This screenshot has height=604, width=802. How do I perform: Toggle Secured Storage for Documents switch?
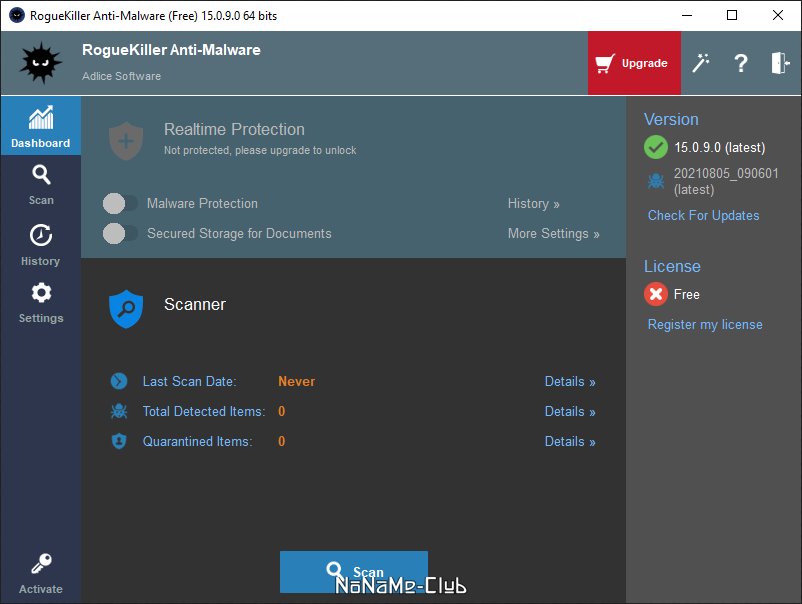click(120, 234)
